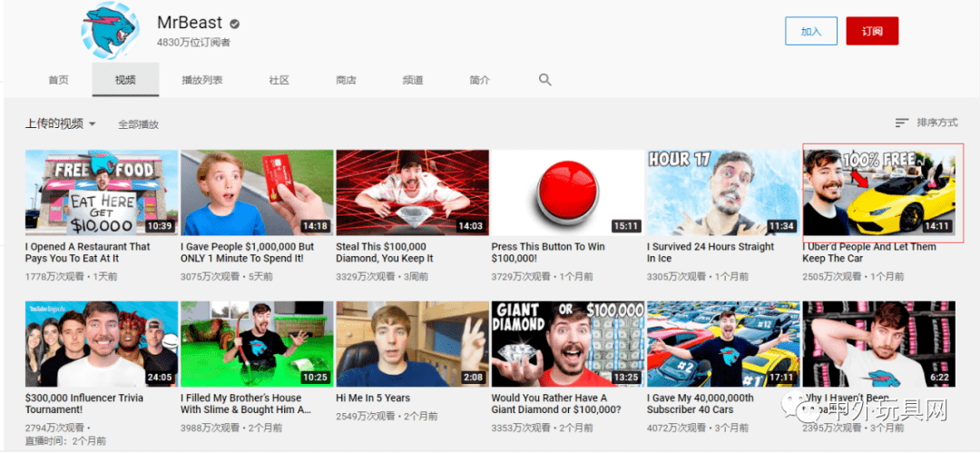Click title 'I Uber'd People And Let Them Keep'
The width and height of the screenshot is (980, 453).
click(869, 252)
